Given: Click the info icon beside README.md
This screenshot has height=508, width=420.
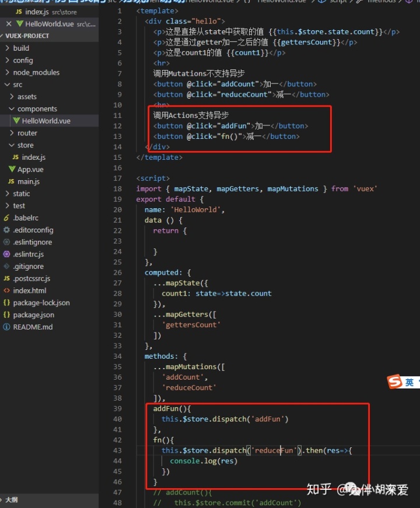Looking at the screenshot, I should (x=6, y=327).
